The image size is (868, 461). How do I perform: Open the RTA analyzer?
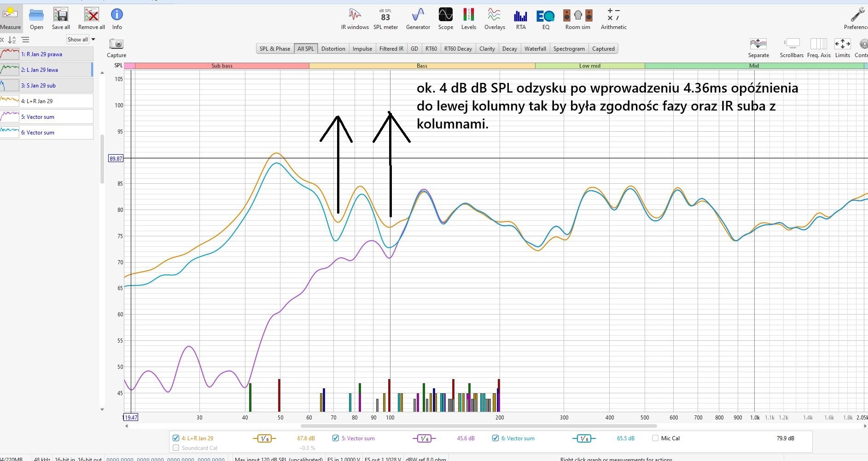click(520, 18)
